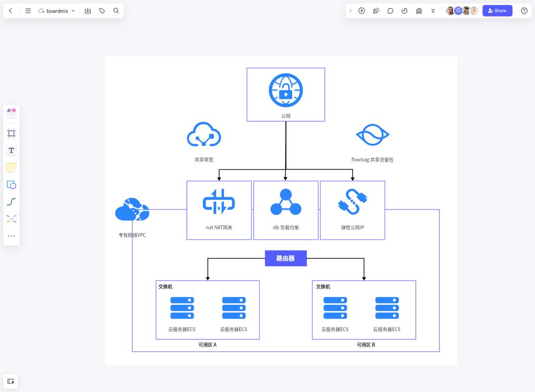Open the Comments bubble icon
This screenshot has width=535, height=392.
point(390,10)
